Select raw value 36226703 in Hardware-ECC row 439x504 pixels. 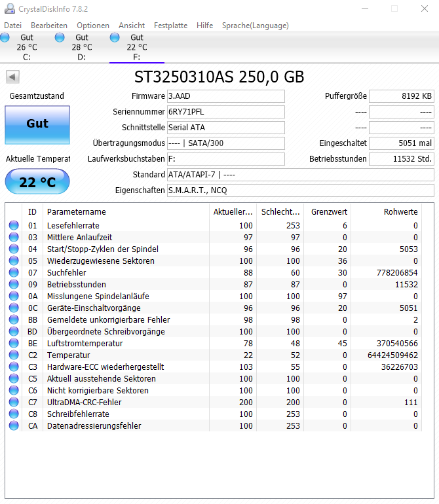click(x=400, y=367)
